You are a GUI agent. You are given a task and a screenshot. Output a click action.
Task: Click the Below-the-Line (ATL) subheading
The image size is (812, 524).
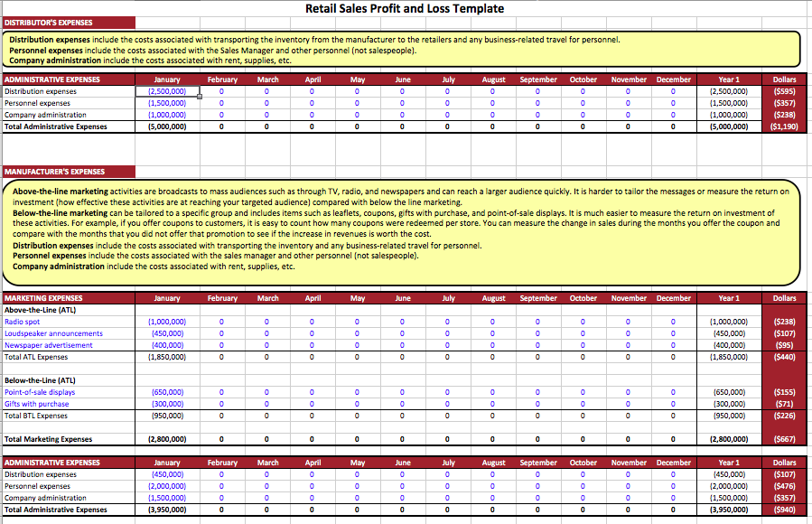pyautogui.click(x=41, y=380)
